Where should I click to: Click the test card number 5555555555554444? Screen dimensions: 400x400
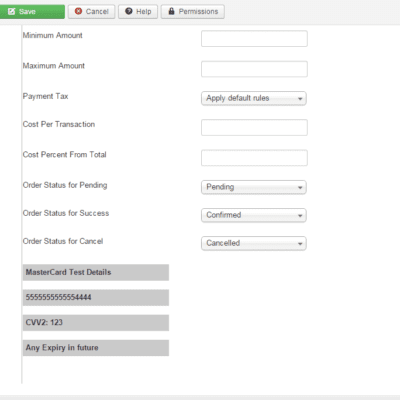(96, 297)
